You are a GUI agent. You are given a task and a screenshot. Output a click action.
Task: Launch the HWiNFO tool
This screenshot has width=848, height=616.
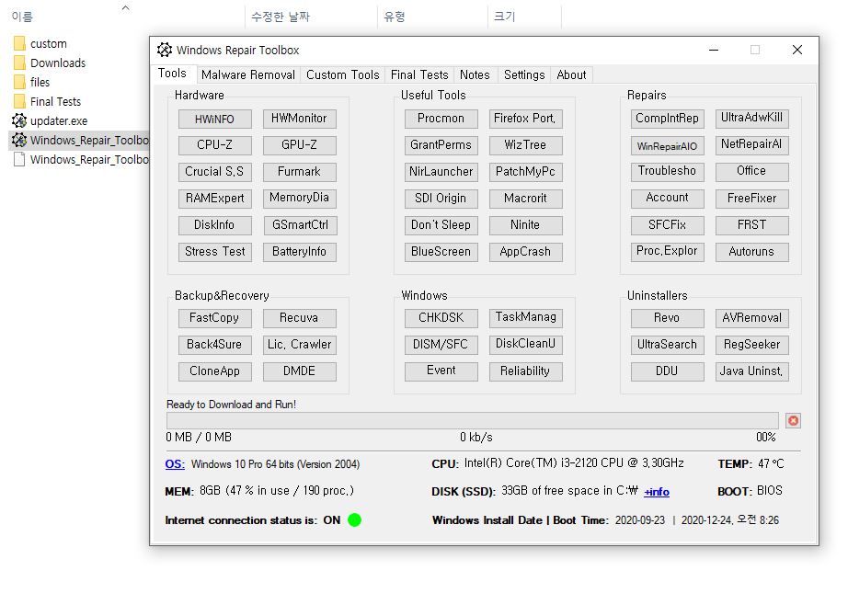214,119
